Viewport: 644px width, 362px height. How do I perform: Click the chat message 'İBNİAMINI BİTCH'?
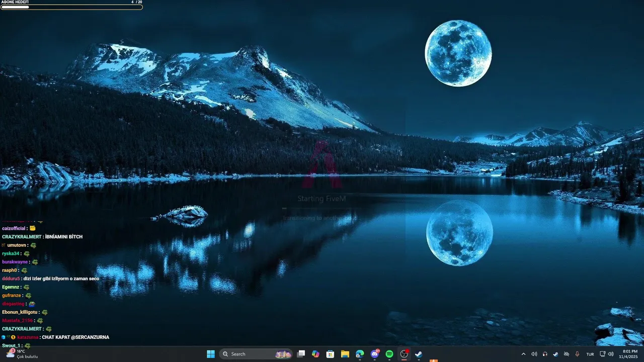point(64,237)
